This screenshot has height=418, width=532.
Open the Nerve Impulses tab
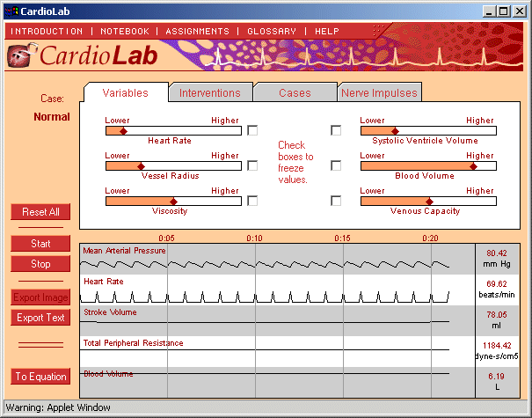[379, 92]
